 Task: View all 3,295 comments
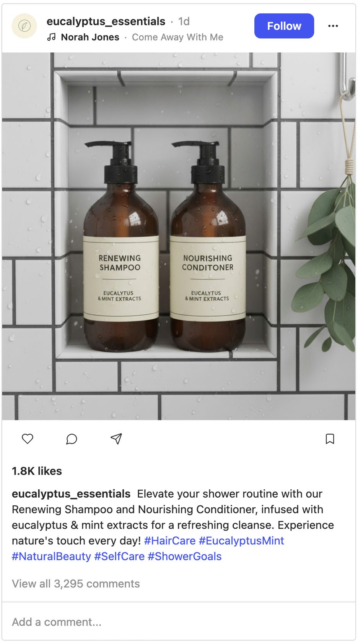pos(76,584)
